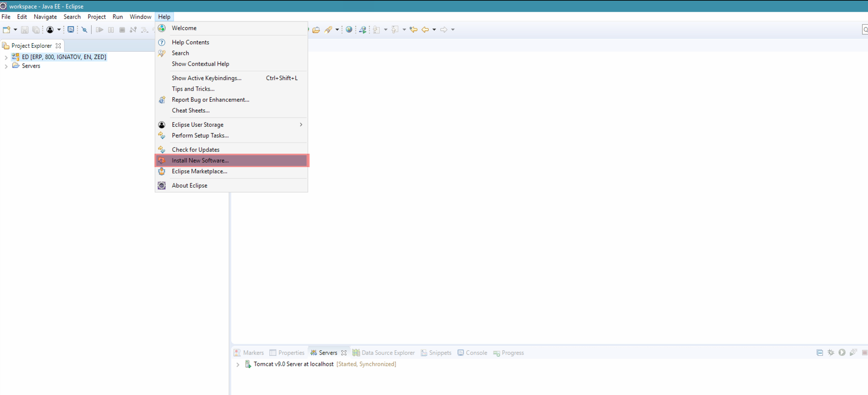Click the user account avatar toolbar icon
This screenshot has width=868, height=395.
pyautogui.click(x=50, y=30)
